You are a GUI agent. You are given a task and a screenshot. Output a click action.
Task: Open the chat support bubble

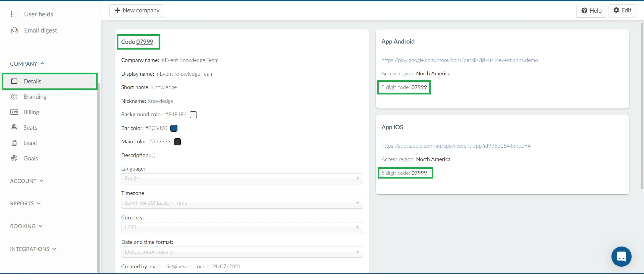(621, 257)
